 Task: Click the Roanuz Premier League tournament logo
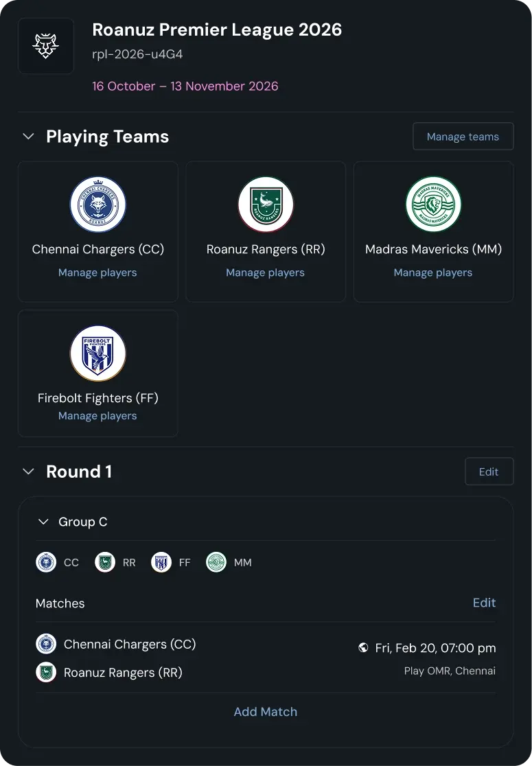(x=45, y=45)
